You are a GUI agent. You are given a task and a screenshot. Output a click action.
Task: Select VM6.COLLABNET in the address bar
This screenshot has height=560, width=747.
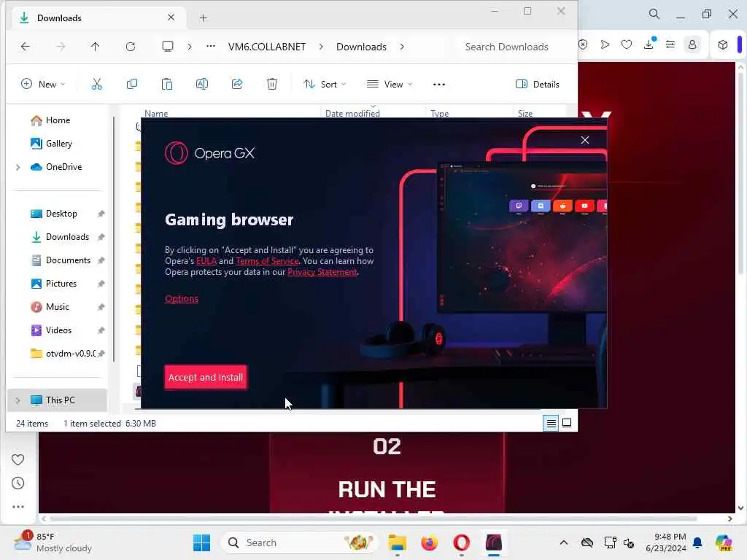click(x=267, y=47)
